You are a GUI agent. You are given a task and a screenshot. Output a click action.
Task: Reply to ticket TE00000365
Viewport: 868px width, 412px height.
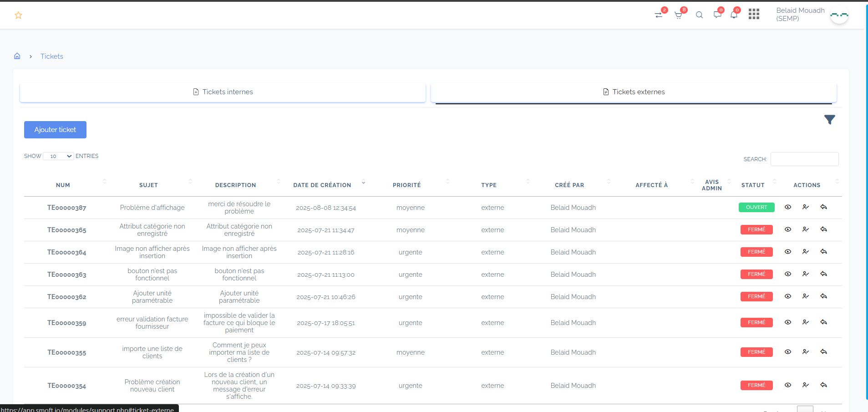pos(823,229)
